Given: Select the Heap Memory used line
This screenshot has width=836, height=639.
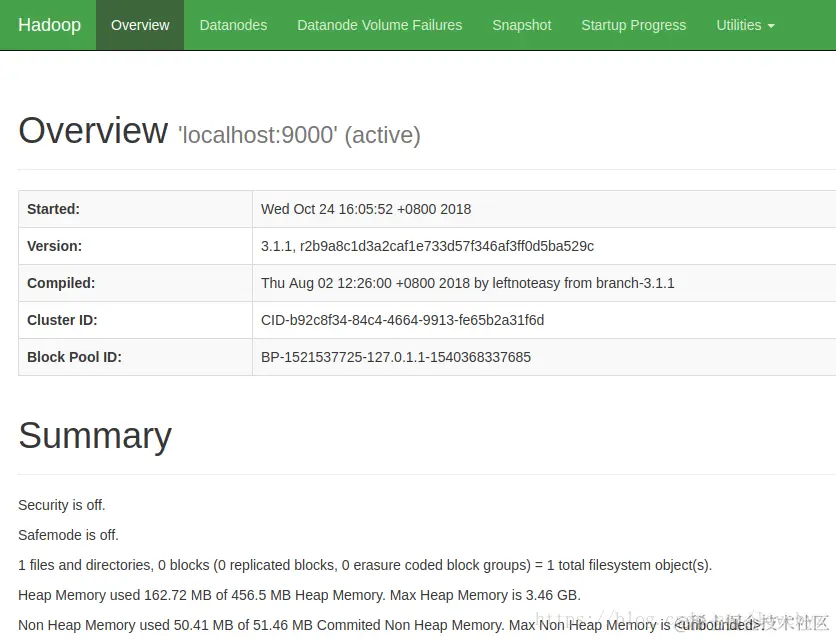Looking at the screenshot, I should click(300, 595).
